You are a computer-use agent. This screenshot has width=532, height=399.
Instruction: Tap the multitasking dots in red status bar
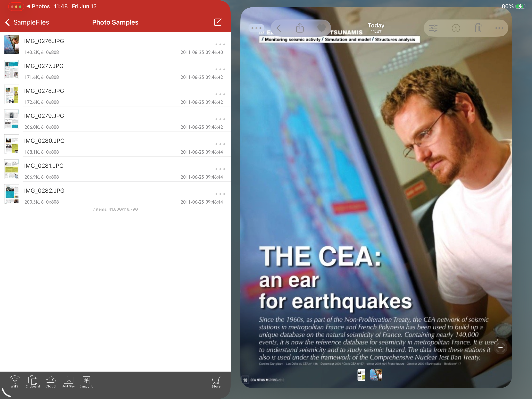click(x=16, y=6)
